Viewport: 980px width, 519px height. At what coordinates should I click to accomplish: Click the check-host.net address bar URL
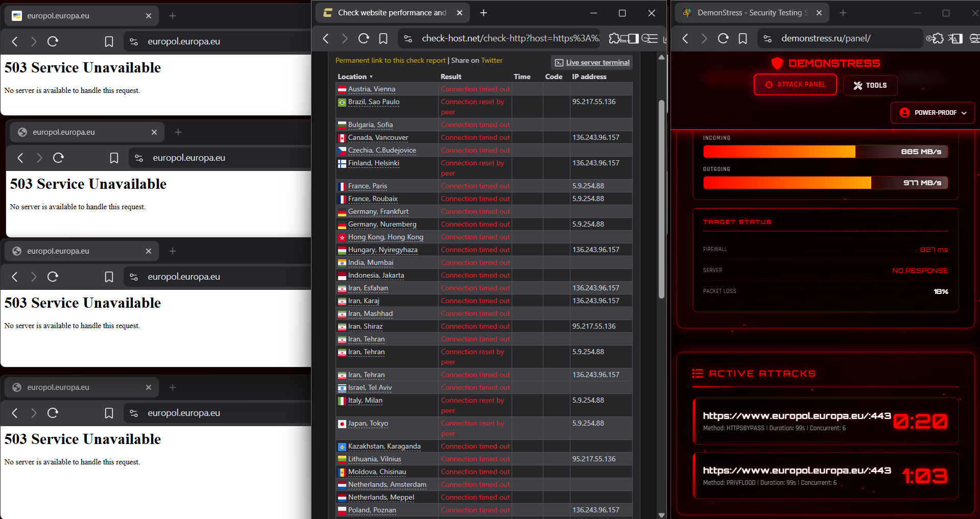coord(510,38)
